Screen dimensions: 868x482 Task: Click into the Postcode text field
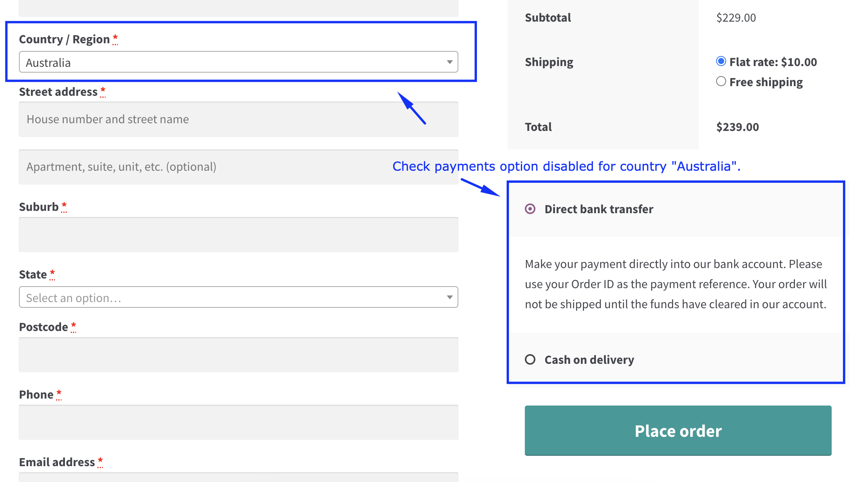point(238,355)
